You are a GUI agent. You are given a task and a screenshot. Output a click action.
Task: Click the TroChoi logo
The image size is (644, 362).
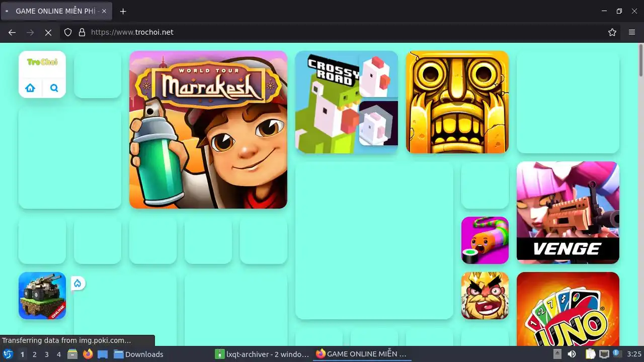point(42,62)
